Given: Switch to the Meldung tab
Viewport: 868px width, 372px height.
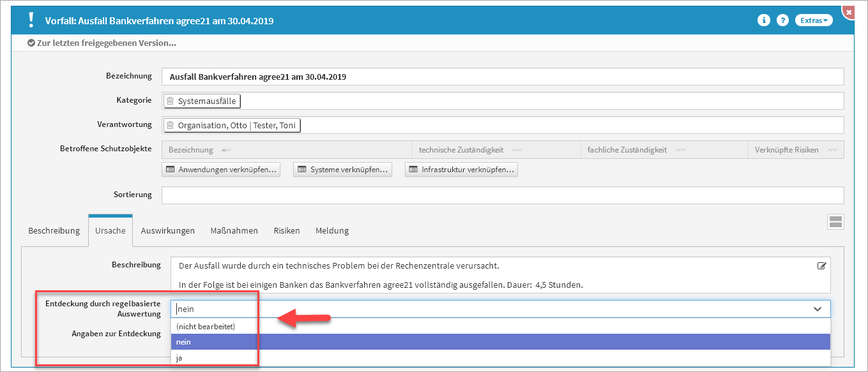Looking at the screenshot, I should click(x=332, y=230).
